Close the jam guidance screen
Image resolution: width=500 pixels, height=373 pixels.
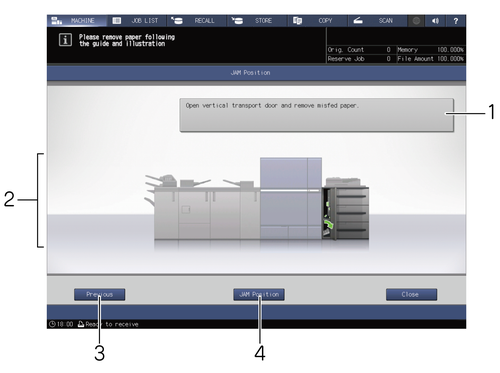click(x=411, y=294)
